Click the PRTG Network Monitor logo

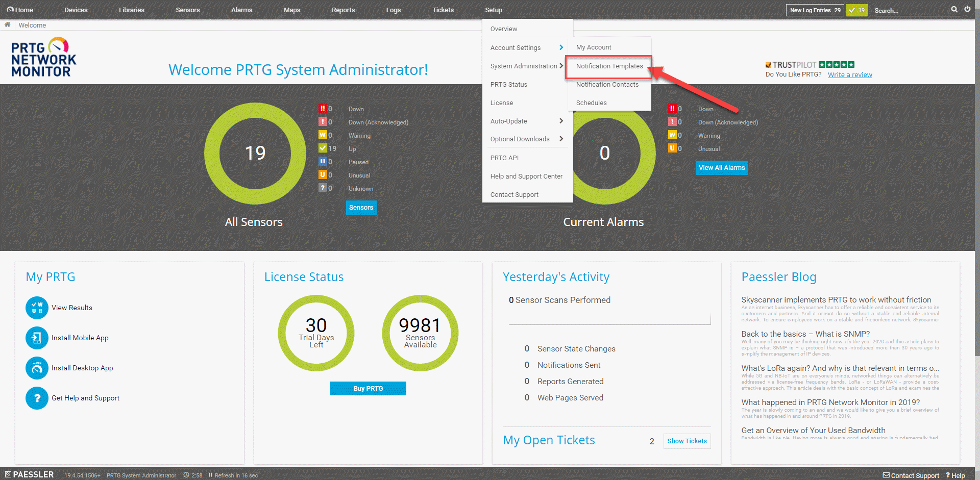[43, 57]
